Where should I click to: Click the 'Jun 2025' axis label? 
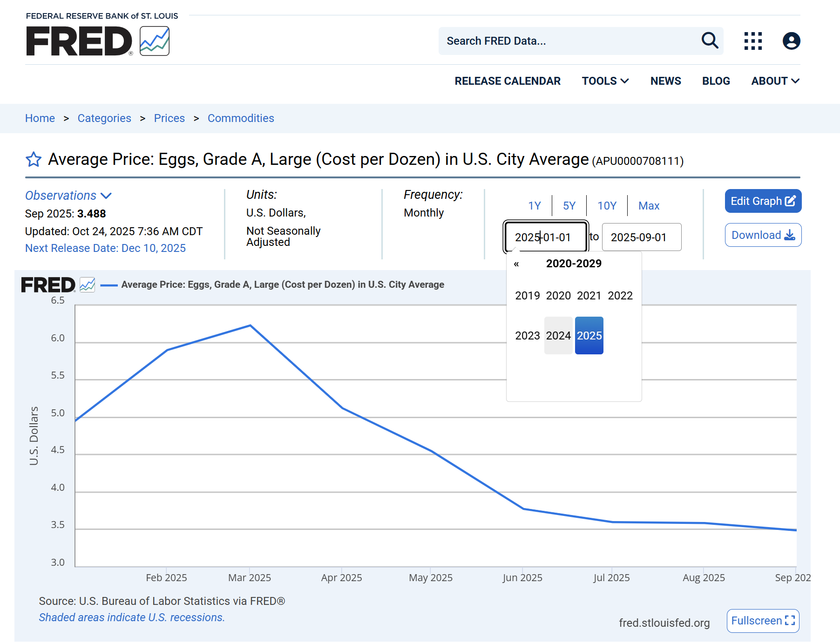(x=522, y=578)
